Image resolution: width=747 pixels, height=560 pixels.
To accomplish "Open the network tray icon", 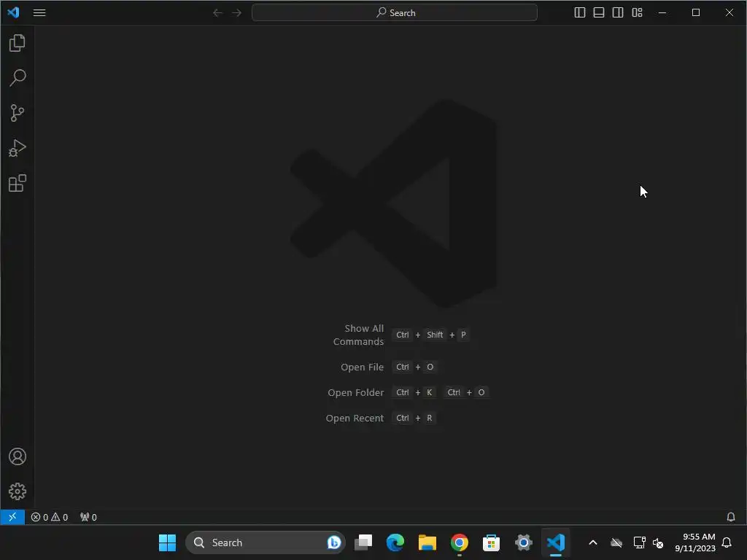I will tap(639, 542).
